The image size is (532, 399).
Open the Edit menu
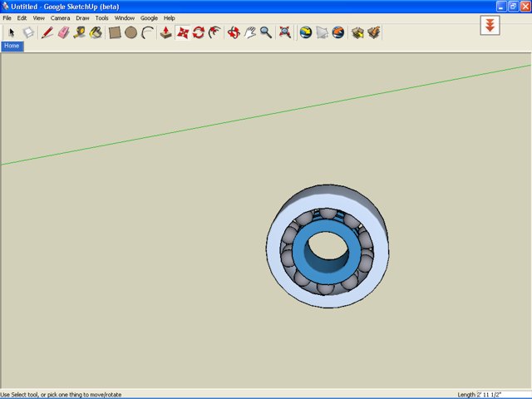tap(22, 18)
